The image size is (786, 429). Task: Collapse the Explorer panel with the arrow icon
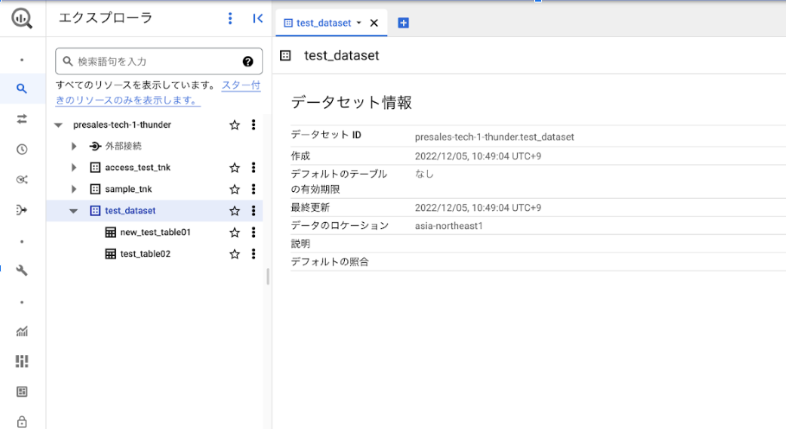point(257,18)
